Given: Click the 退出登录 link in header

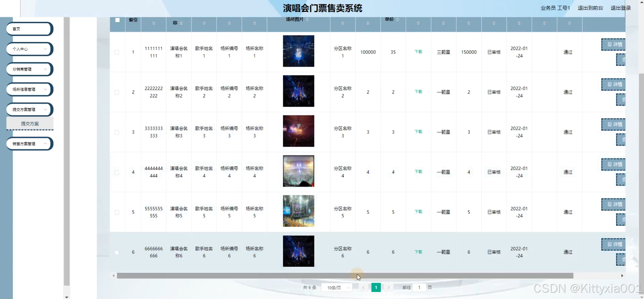Looking at the screenshot, I should 621,8.
